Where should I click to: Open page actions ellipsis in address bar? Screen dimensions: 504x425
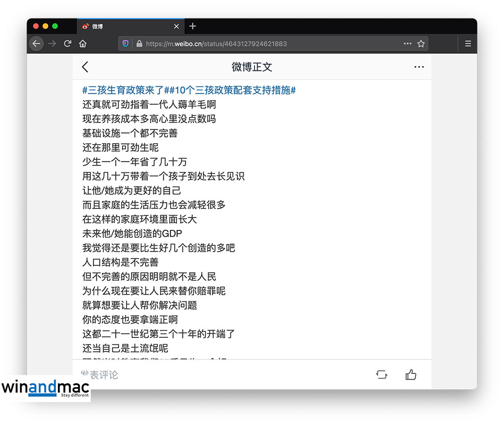pos(407,44)
